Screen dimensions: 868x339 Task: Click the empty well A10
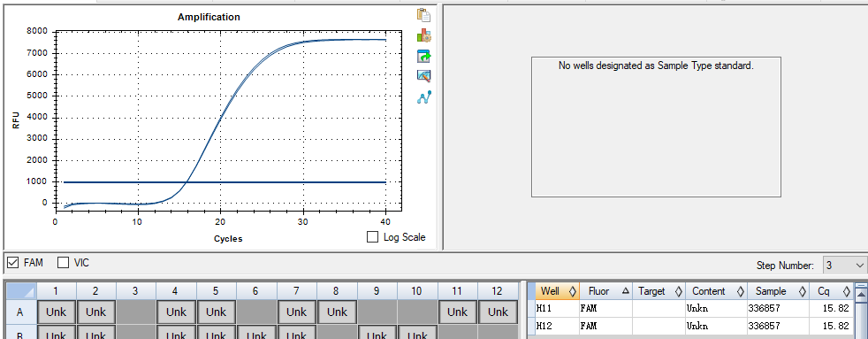[x=417, y=312]
